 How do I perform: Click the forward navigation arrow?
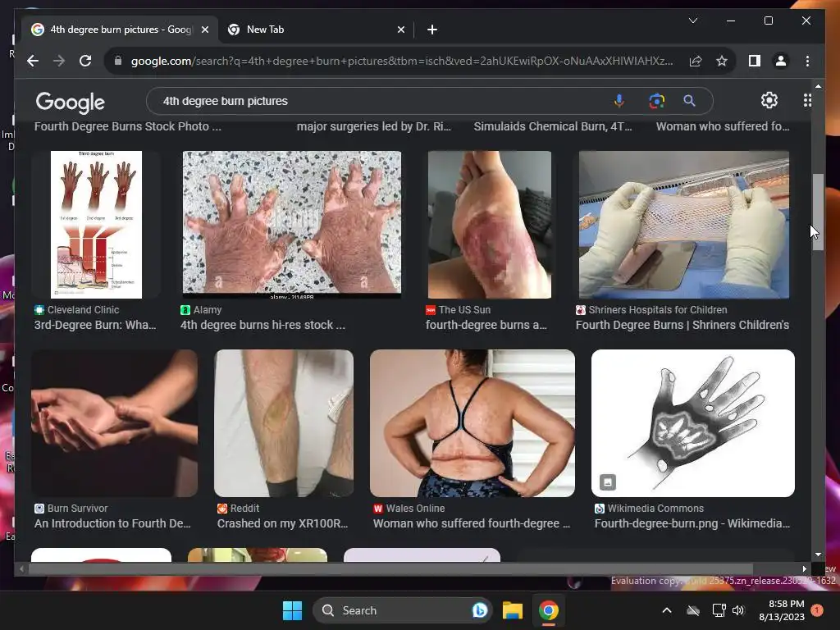click(59, 61)
